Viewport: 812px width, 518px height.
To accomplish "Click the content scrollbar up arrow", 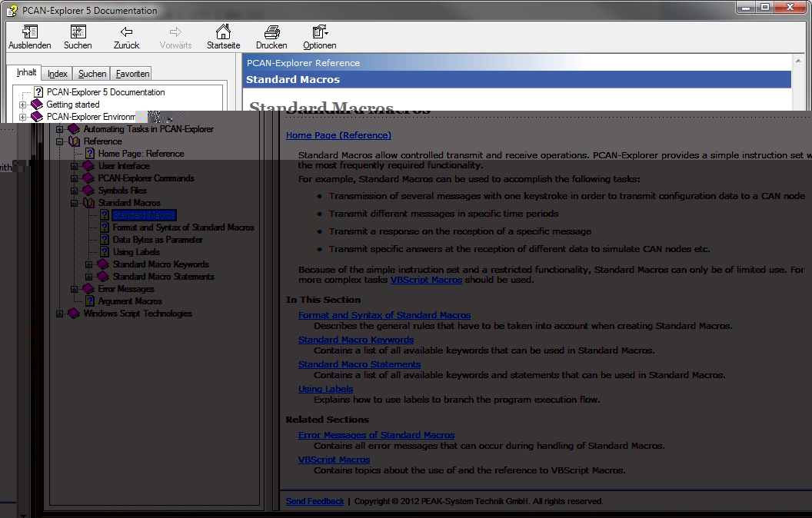I will [798, 61].
